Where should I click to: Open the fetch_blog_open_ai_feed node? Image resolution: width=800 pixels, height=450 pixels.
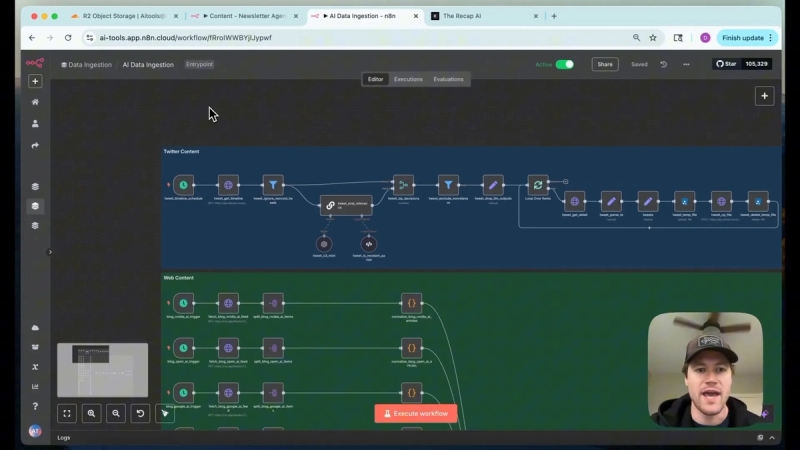click(228, 348)
